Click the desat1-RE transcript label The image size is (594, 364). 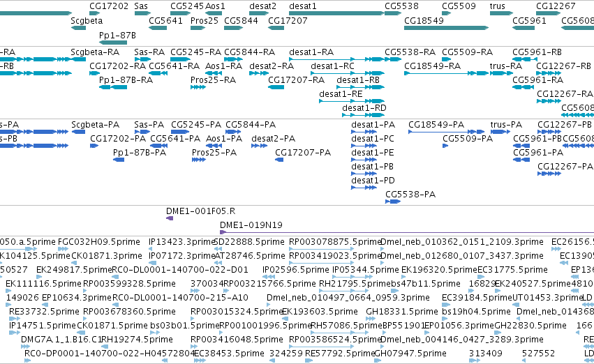(341, 94)
